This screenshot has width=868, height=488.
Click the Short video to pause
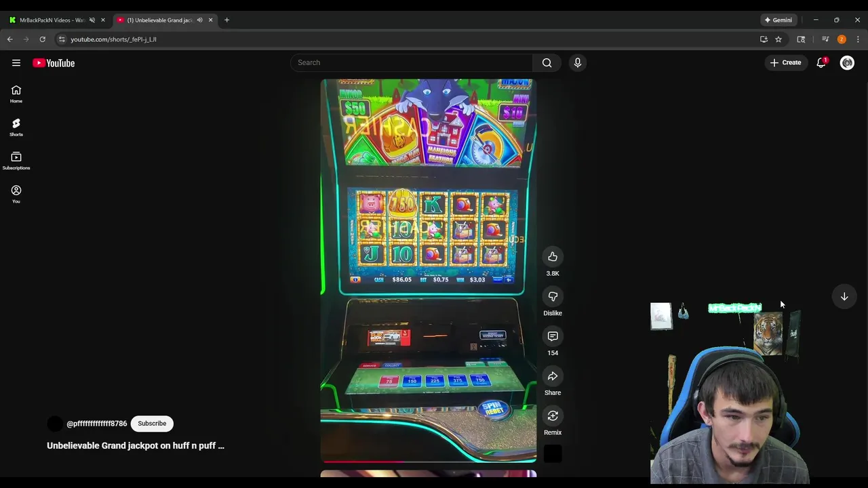[429, 270]
